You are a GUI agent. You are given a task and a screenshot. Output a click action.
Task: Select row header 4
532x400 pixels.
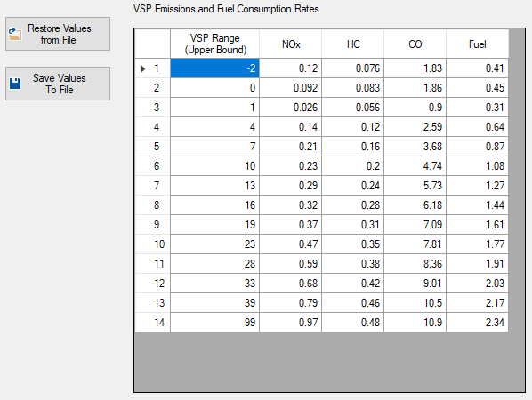pos(153,127)
